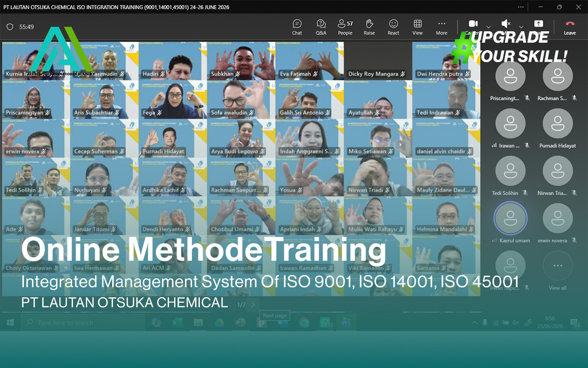Toggle the muted microphone button

coord(506,24)
